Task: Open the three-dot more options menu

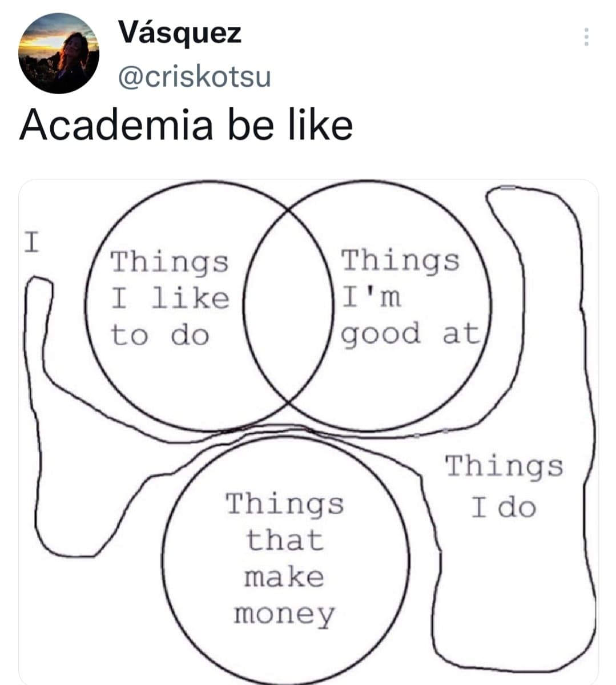Action: (586, 37)
